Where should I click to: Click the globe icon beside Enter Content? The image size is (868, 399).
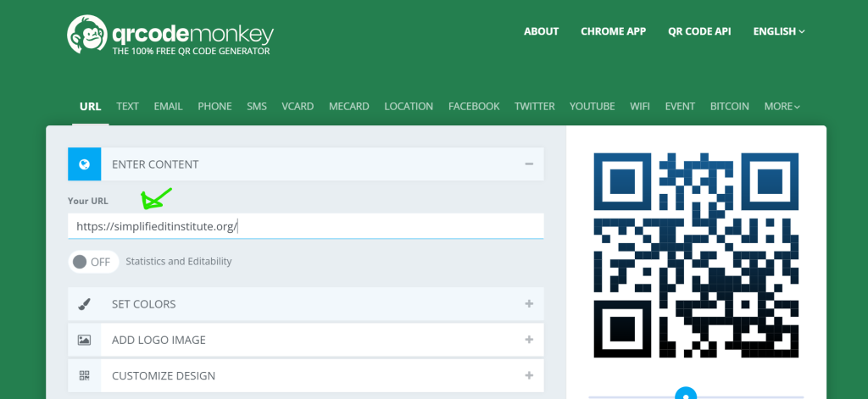coord(84,164)
